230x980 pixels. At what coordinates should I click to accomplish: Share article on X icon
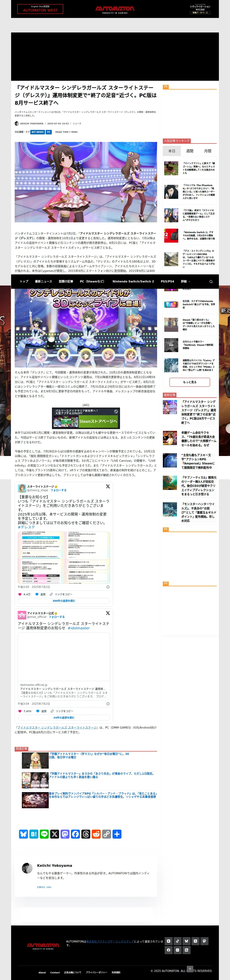(55, 834)
